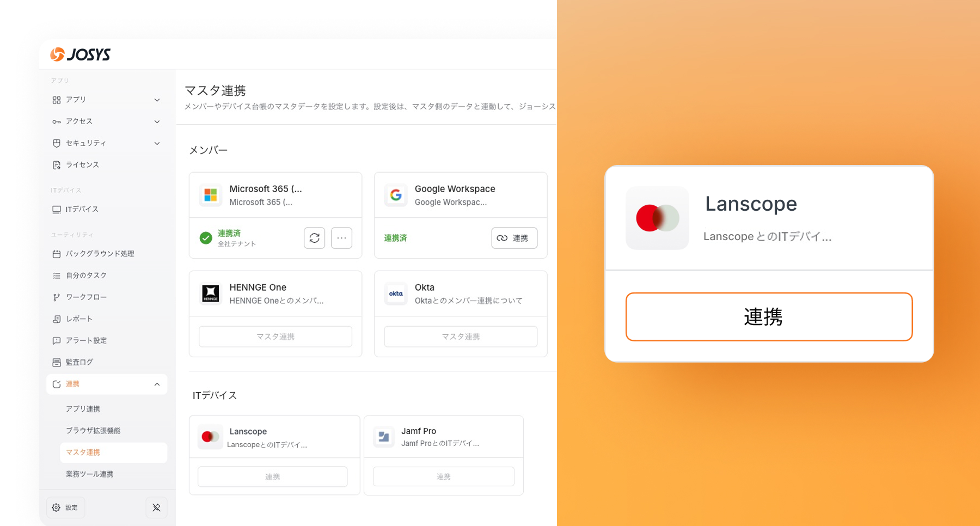980x526 pixels.
Task: Click the バックグラウンド処理 calendar icon
Action: [57, 254]
